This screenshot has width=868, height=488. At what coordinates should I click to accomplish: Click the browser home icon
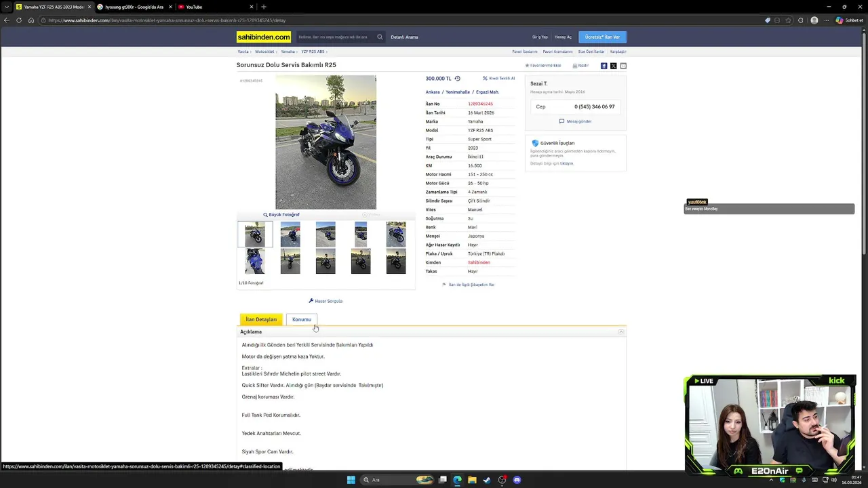31,20
